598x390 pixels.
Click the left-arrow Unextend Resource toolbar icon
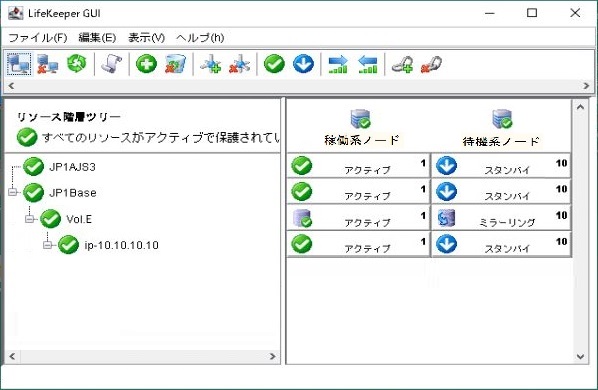click(x=368, y=64)
